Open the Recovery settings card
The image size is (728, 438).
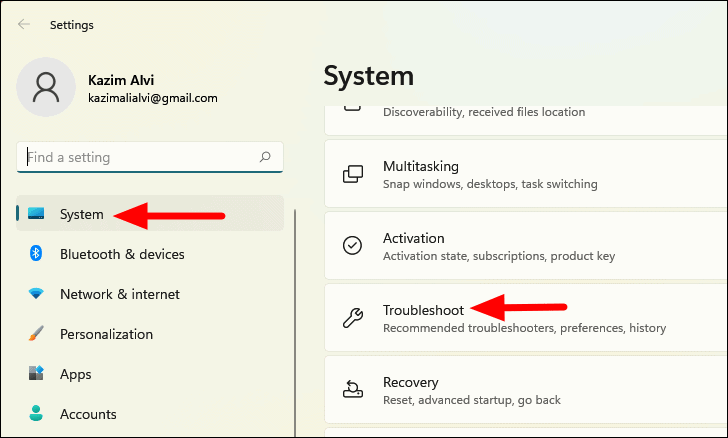click(x=526, y=390)
